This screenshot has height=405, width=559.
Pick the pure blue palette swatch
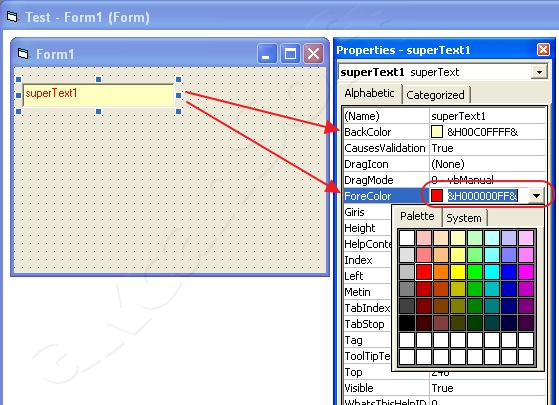coord(509,272)
